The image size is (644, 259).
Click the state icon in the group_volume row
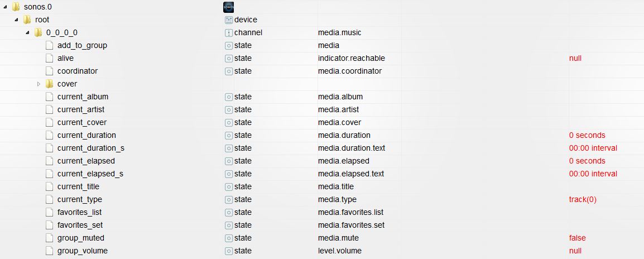228,251
